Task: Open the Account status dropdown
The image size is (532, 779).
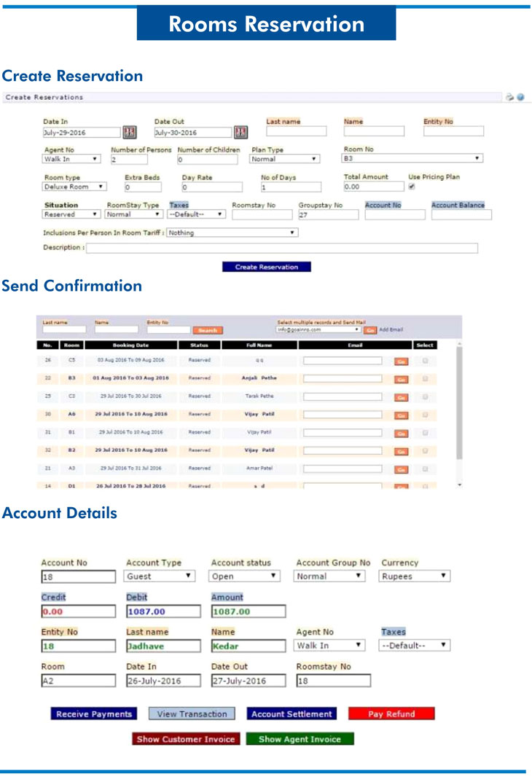Action: tap(244, 576)
